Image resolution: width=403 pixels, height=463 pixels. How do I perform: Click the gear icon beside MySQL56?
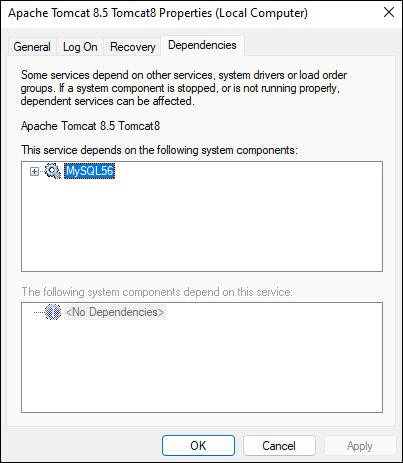[53, 171]
